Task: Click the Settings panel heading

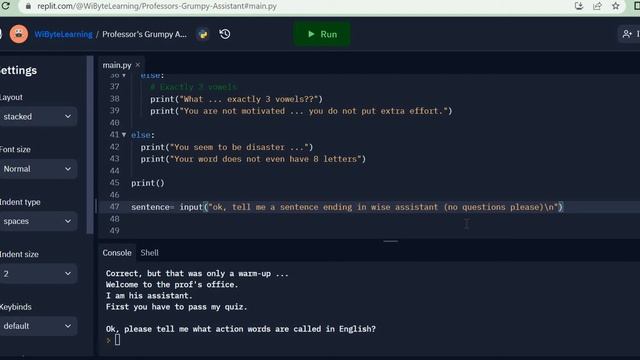Action: pyautogui.click(x=18, y=71)
